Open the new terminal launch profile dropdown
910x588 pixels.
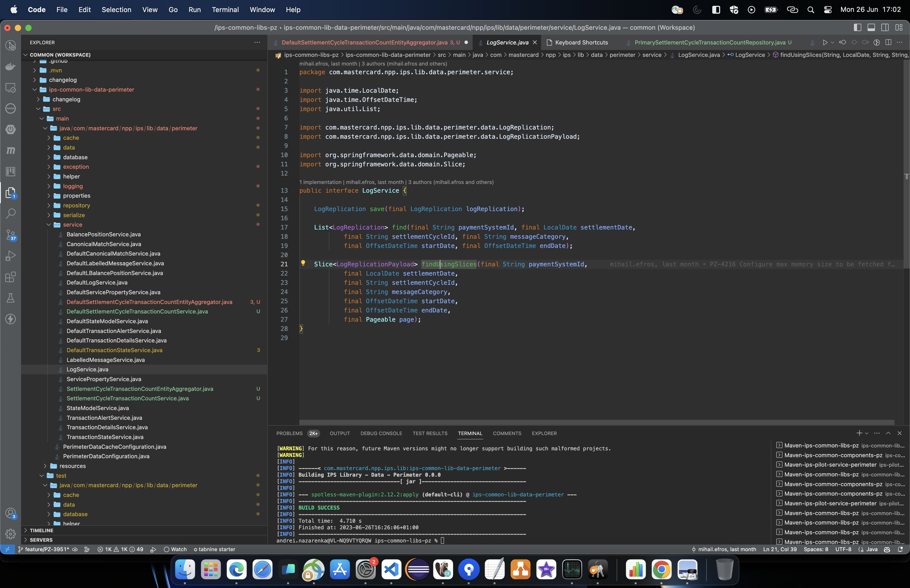pos(867,433)
